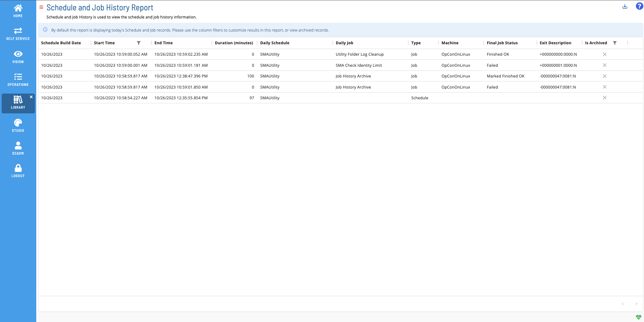Open Is Archived column filter
The width and height of the screenshot is (644, 322).
tap(615, 43)
